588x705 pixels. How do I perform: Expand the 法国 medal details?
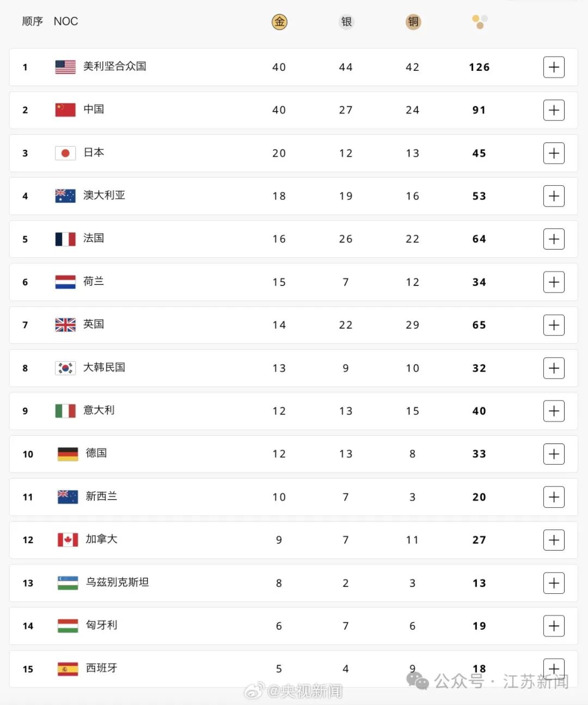click(554, 239)
